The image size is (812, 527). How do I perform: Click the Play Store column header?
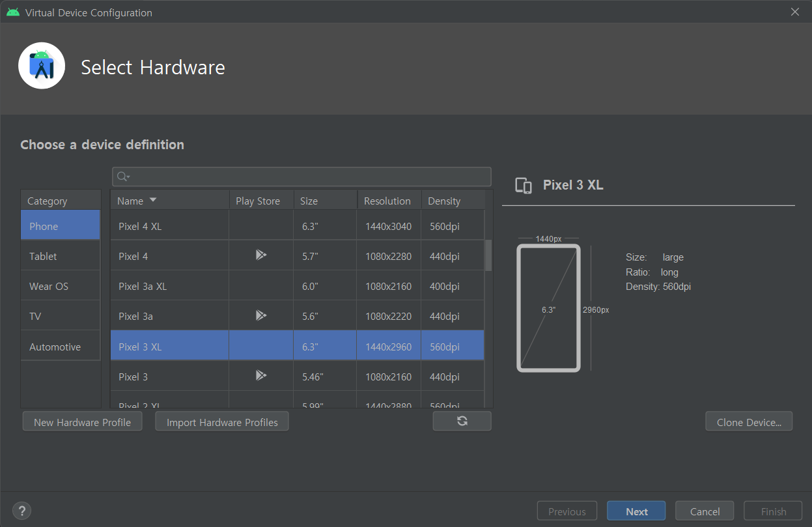point(261,201)
